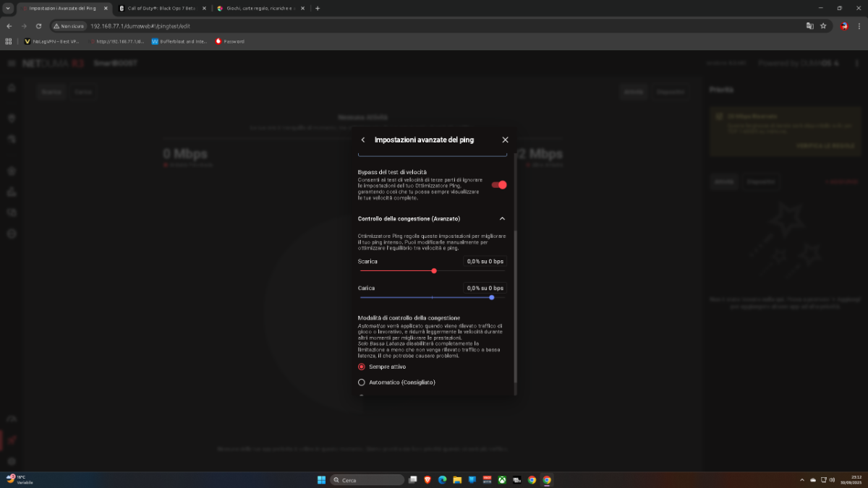Close the Impostazioni avanzate del ping dialog
The image size is (868, 488).
coord(505,140)
